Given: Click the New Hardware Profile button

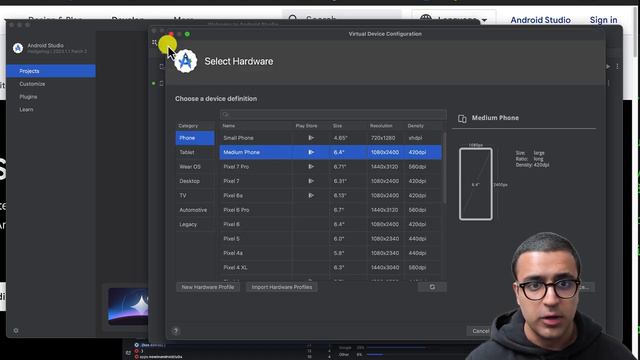Looking at the screenshot, I should click(x=208, y=287).
